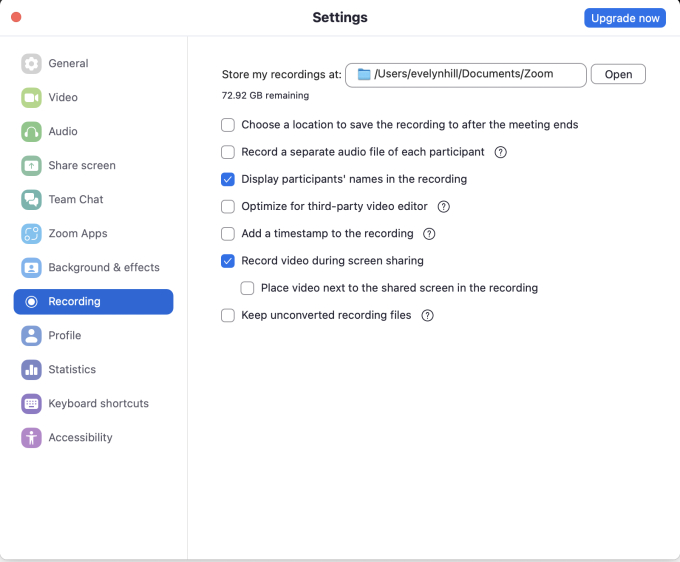
Task: Disable Record video during screen sharing
Action: (x=228, y=261)
